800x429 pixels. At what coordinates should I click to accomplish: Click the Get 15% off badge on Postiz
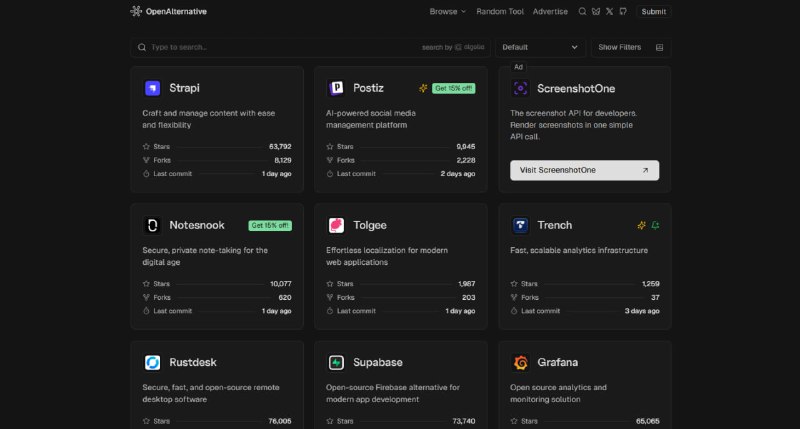coord(454,88)
